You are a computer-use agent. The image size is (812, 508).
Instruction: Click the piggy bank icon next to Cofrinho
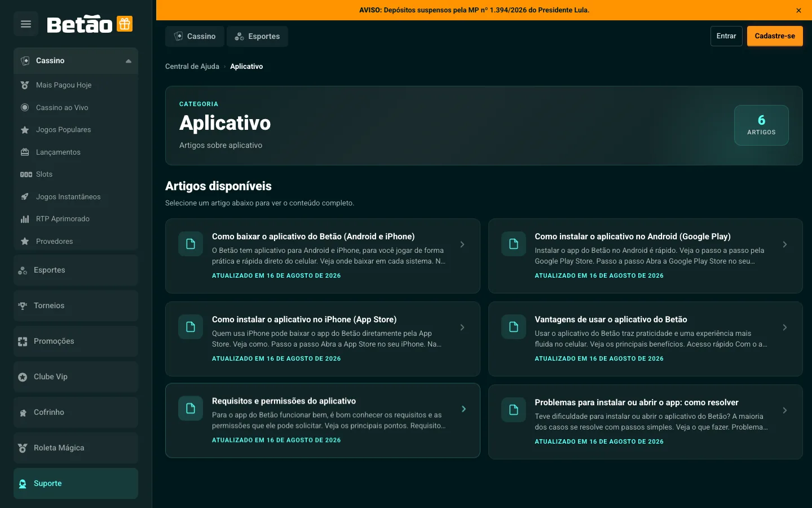23,413
